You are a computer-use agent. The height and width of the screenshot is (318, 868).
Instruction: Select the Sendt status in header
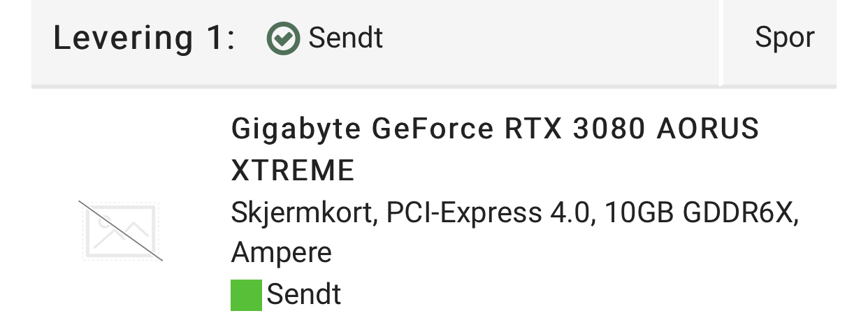345,38
